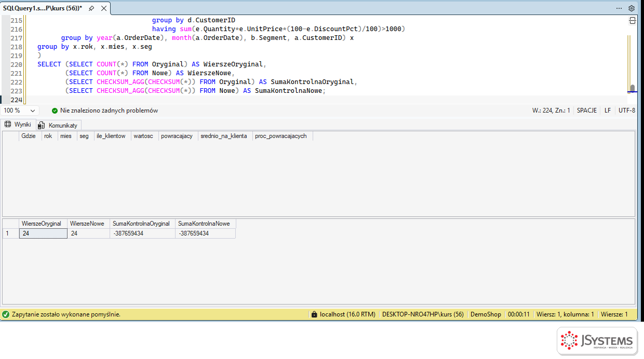Click the proc_powracajacych column header
The image size is (644, 359).
coord(283,136)
